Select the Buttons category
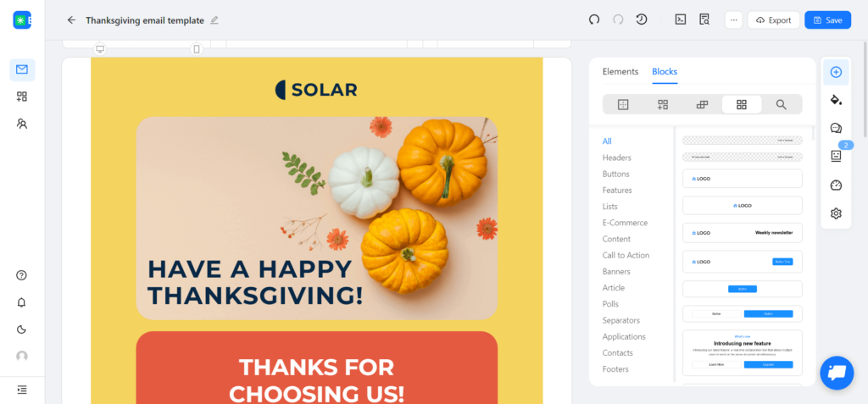Image resolution: width=868 pixels, height=404 pixels. coord(615,174)
